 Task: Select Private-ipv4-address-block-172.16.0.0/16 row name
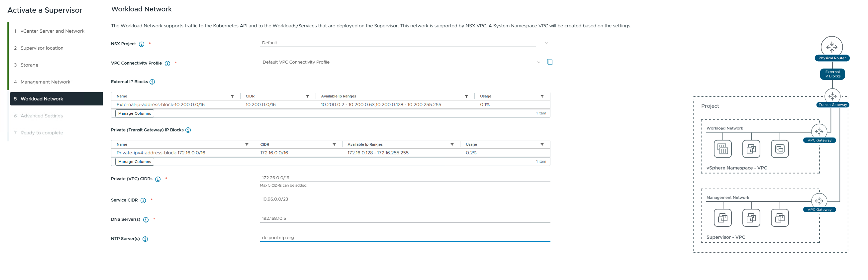click(161, 153)
